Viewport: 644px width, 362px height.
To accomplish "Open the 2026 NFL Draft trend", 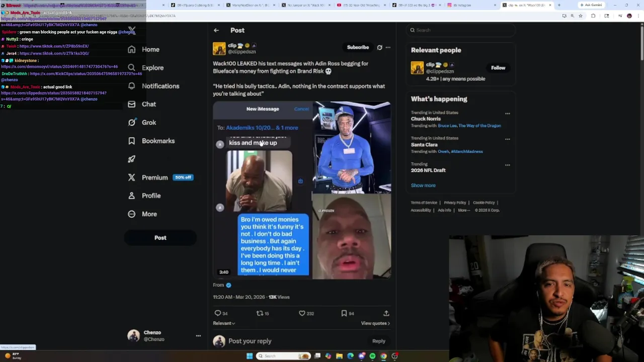I will click(428, 170).
